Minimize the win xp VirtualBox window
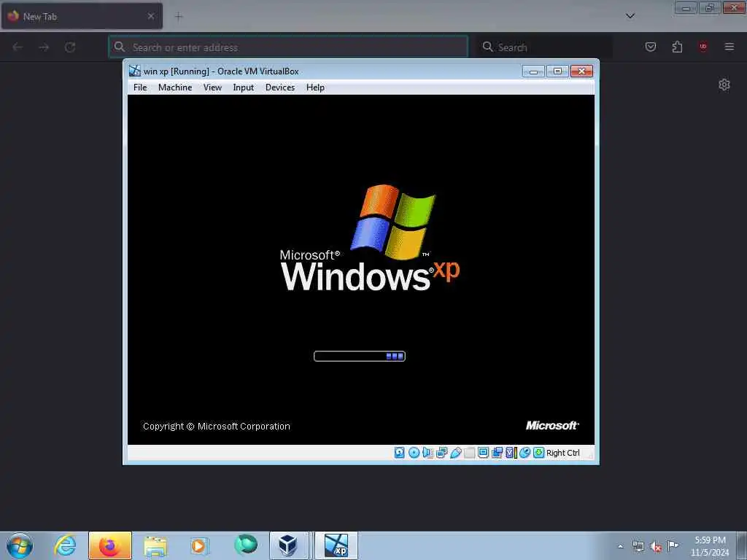747x560 pixels. click(x=533, y=71)
